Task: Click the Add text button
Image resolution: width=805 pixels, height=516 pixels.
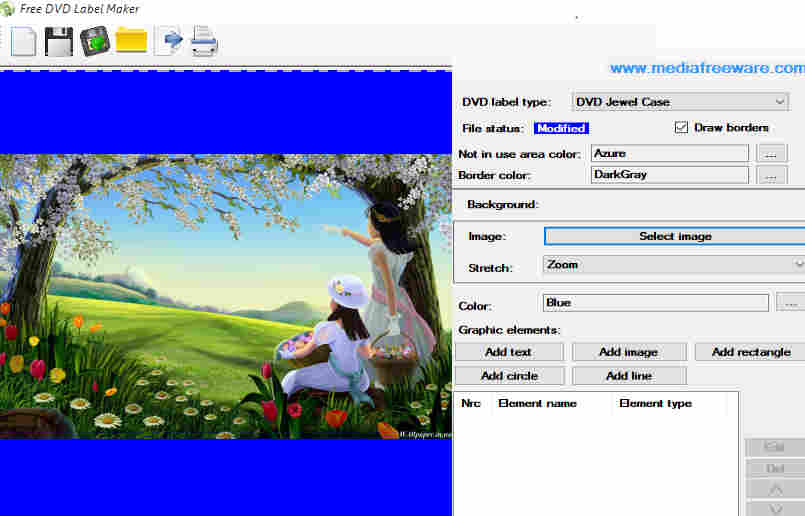Action: click(508, 352)
